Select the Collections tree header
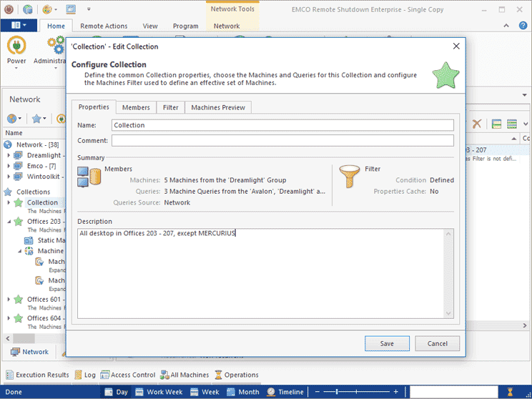Screen dimensions: 532x399 pyautogui.click(x=27, y=192)
